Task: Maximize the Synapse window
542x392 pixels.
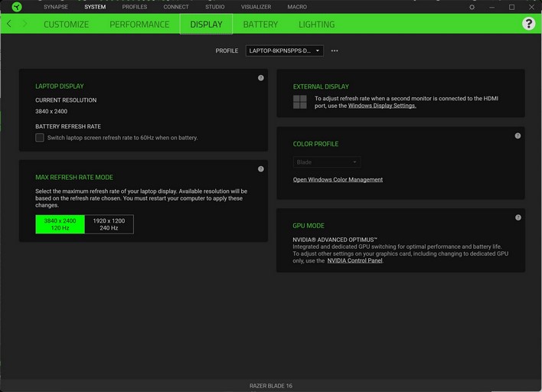Action: 511,7
